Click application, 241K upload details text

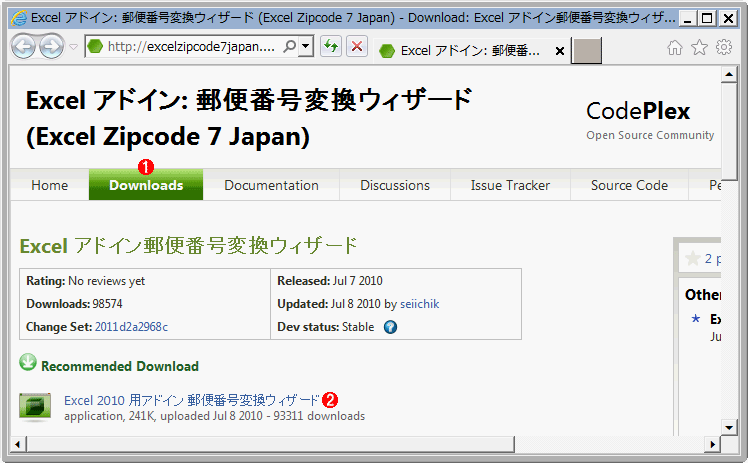tap(215, 416)
